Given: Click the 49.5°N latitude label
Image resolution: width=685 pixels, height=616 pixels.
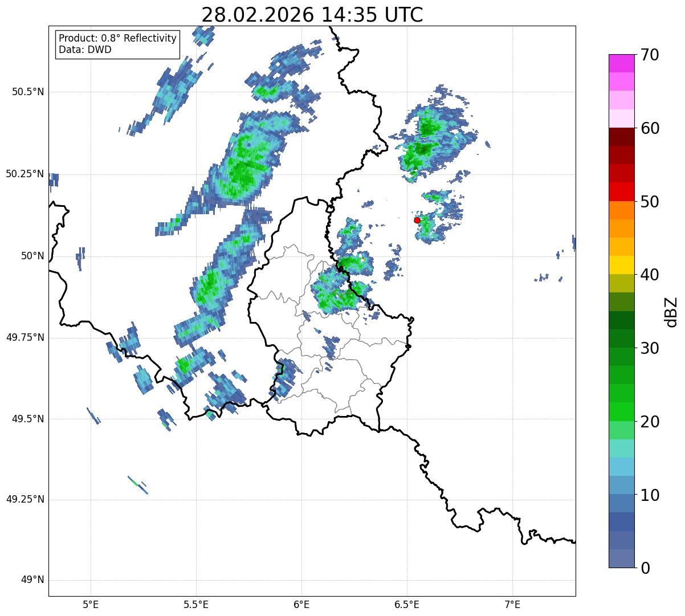Looking at the screenshot, I should tap(28, 419).
